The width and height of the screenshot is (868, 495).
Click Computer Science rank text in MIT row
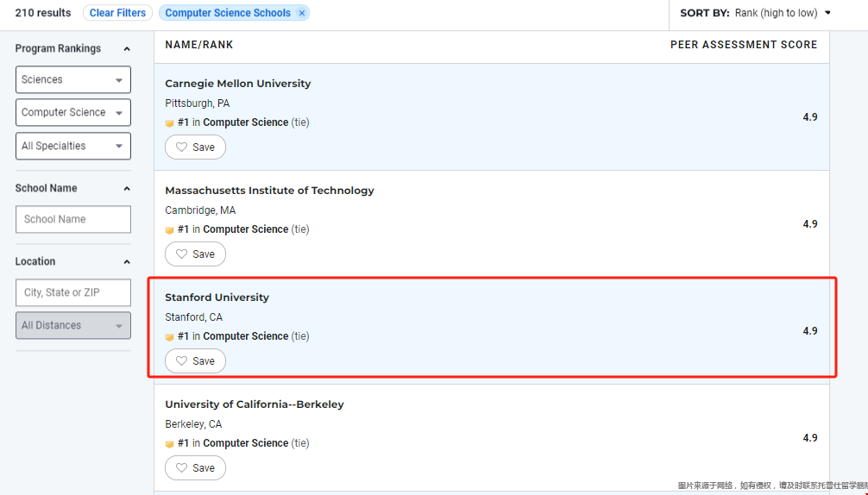point(246,229)
